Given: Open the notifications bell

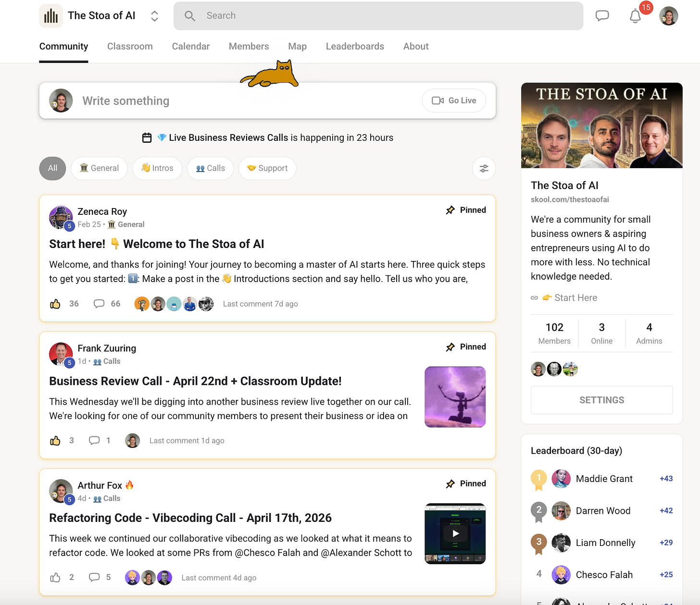Looking at the screenshot, I should click(x=636, y=16).
